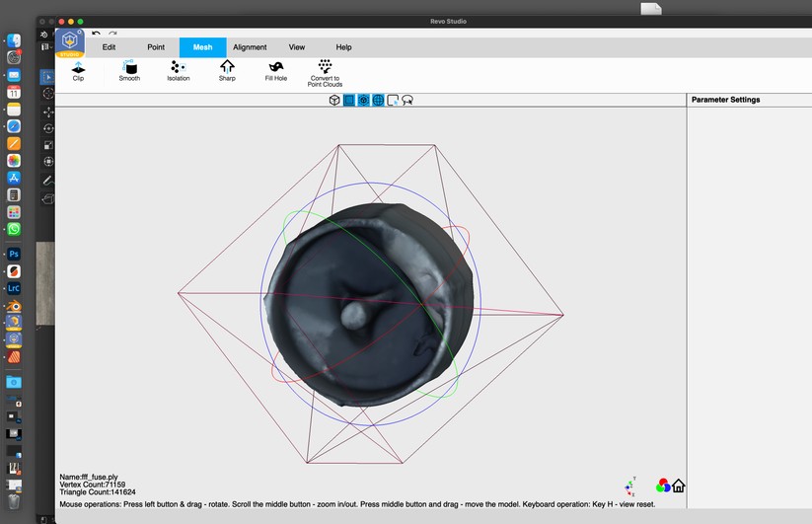Toggle the cube outline view icon
Screen dimensions: 812x524
[x=334, y=100]
